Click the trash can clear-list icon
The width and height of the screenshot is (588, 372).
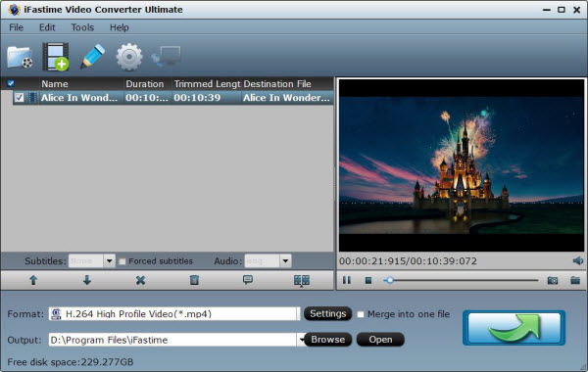coord(194,280)
